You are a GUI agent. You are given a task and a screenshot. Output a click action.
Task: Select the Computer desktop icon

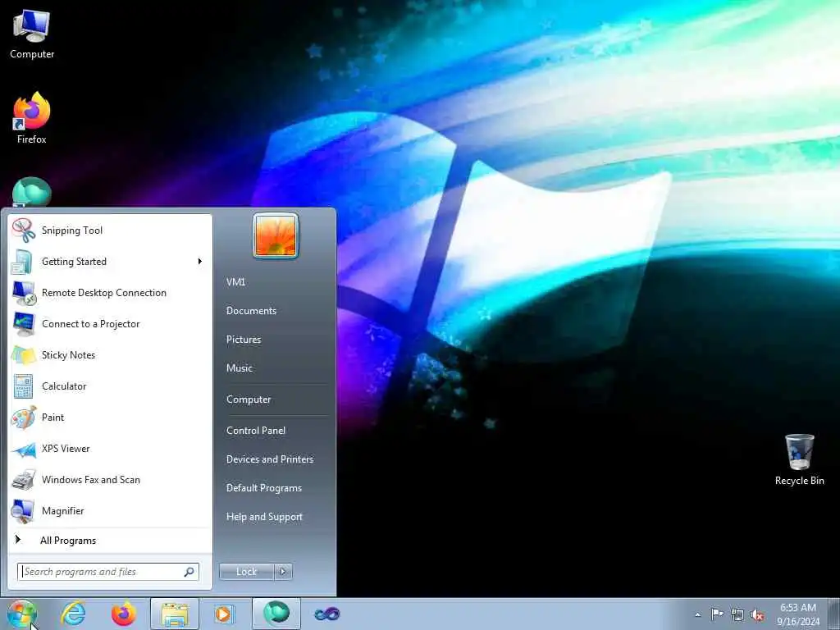(32, 34)
